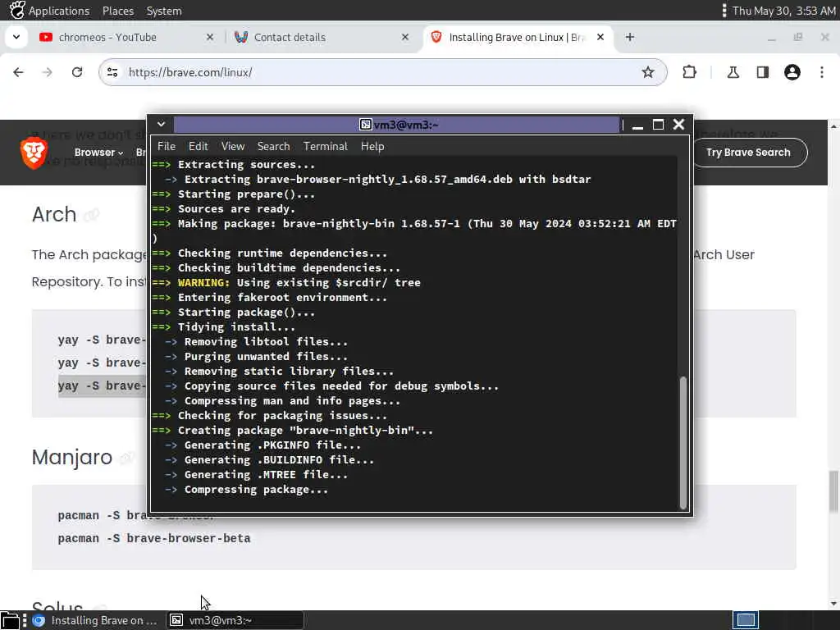Open the browser three-dot menu

pyautogui.click(x=822, y=72)
